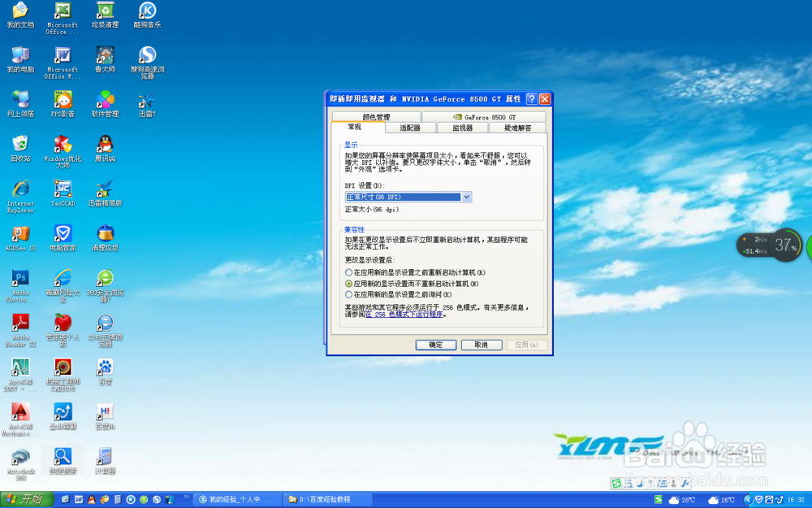Launch the 鲁大师 desktop shortcut
Screen dimensions: 812x508
coord(105,59)
